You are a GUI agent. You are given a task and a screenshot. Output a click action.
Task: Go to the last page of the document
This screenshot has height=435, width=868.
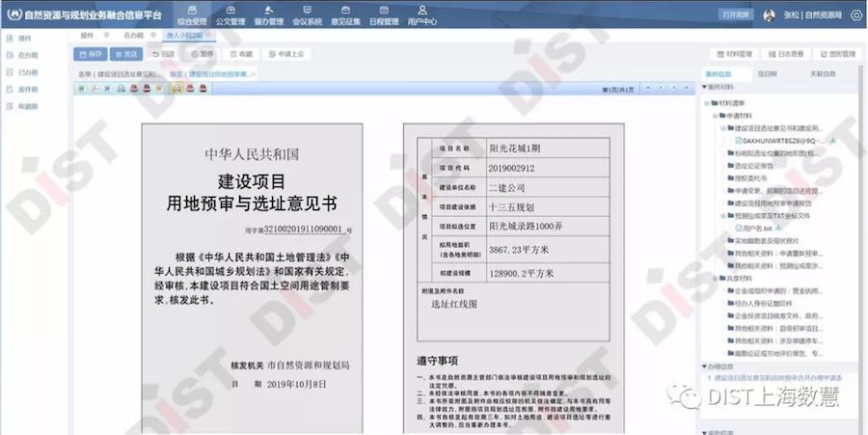pyautogui.click(x=687, y=88)
